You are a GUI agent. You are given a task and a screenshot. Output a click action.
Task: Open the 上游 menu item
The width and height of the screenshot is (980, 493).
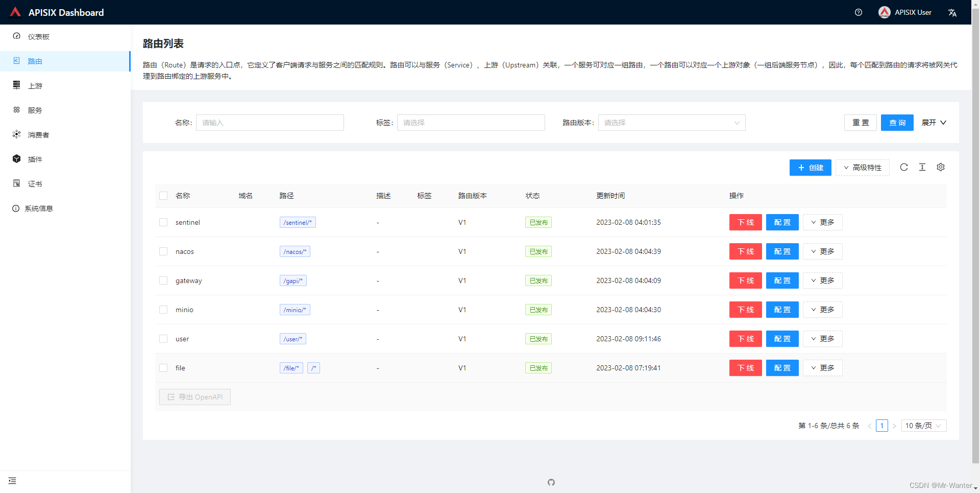point(65,86)
